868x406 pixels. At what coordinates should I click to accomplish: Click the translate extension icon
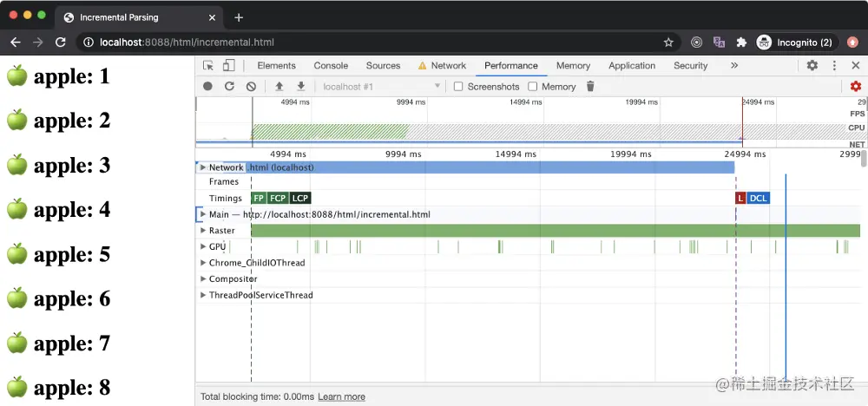(719, 43)
